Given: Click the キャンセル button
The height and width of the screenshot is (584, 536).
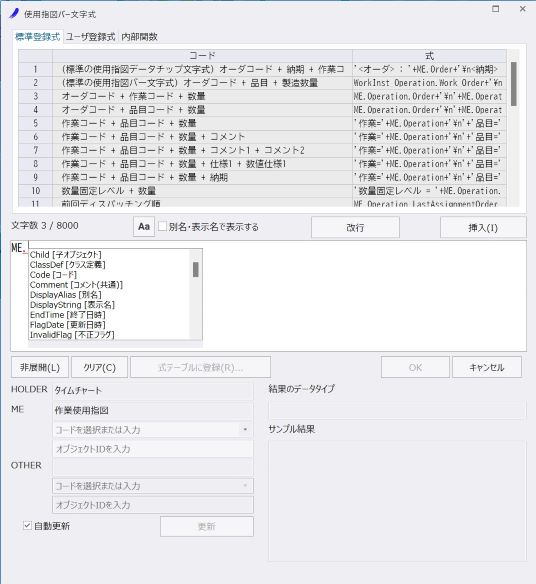Looking at the screenshot, I should (486, 368).
